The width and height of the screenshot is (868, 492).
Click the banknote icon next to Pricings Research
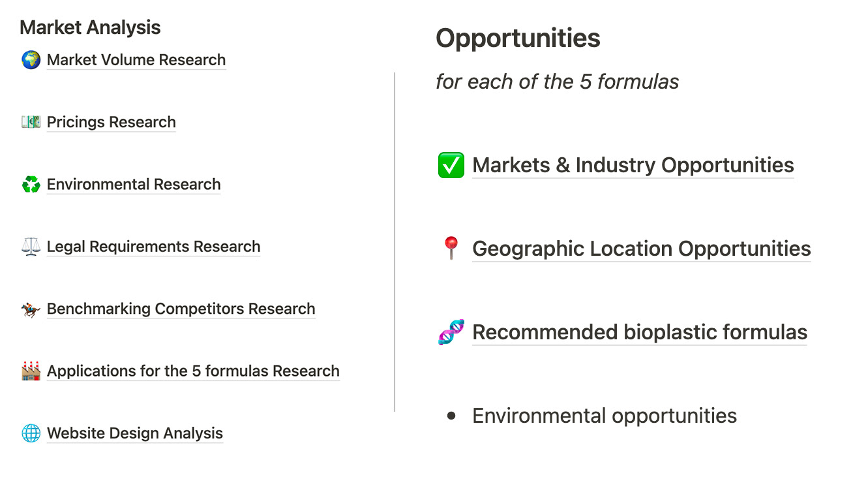[x=31, y=122]
